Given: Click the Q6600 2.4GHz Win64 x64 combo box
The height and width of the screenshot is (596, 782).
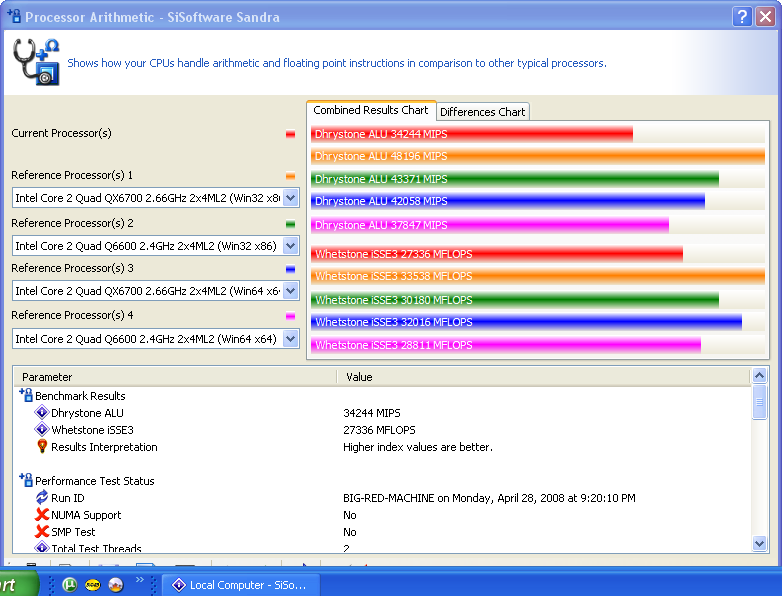Looking at the screenshot, I should coord(156,339).
